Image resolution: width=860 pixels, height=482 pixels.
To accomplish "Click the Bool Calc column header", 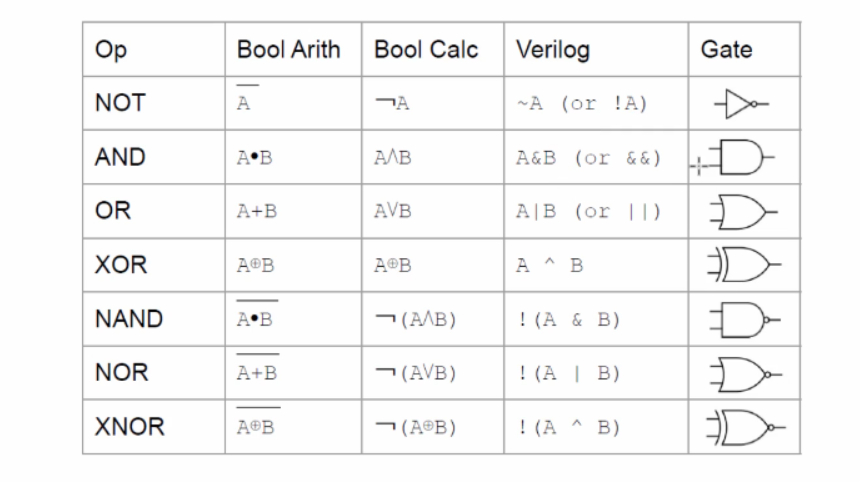I will pos(426,50).
